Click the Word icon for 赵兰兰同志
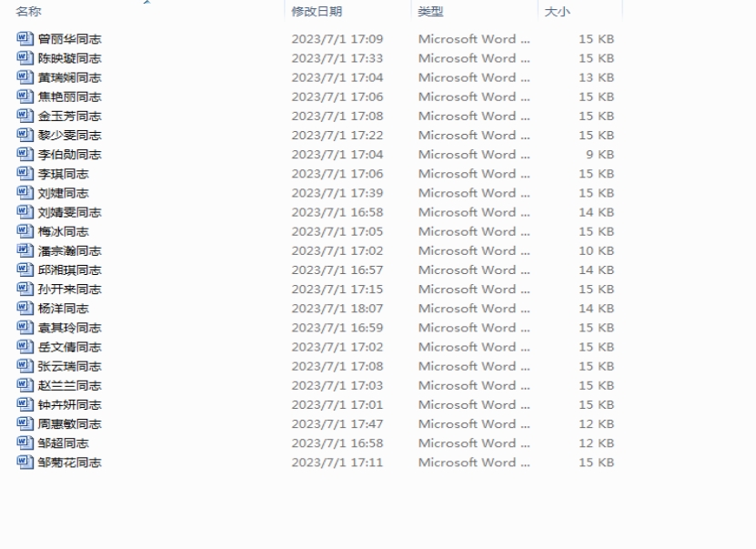 tap(25, 385)
